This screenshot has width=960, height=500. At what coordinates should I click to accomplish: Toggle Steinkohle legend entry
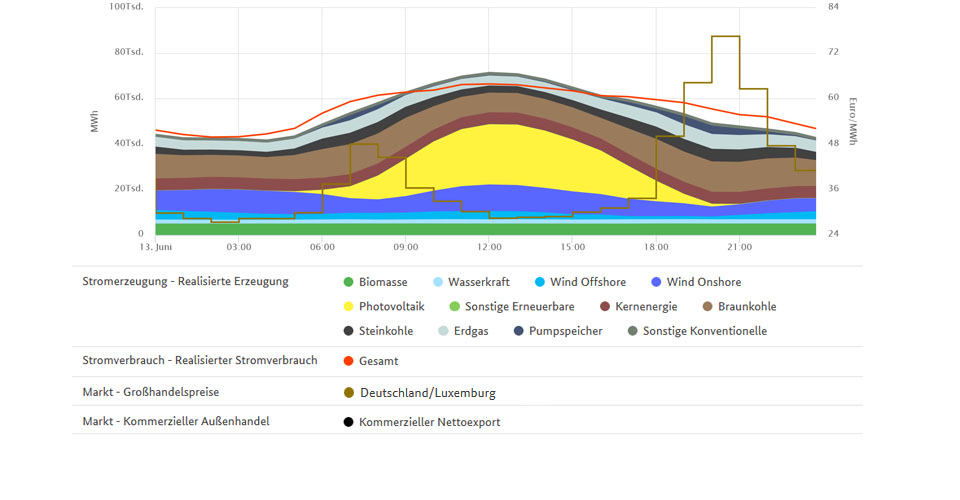[348, 330]
